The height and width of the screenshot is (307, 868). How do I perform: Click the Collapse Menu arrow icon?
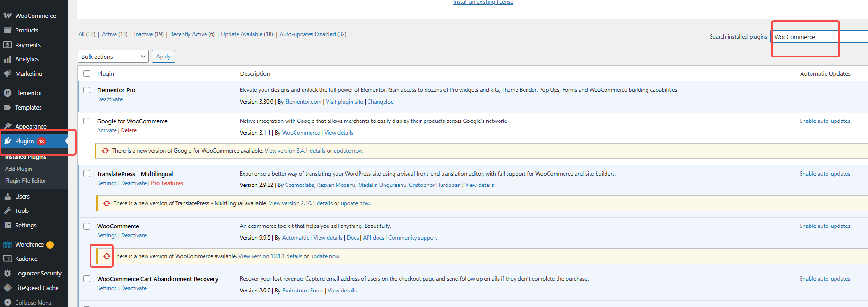8,303
